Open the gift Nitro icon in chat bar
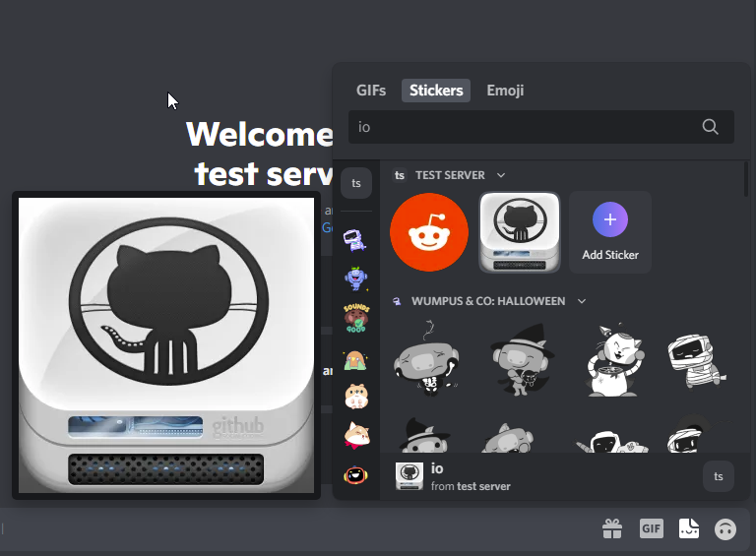This screenshot has width=756, height=556. coord(612,529)
